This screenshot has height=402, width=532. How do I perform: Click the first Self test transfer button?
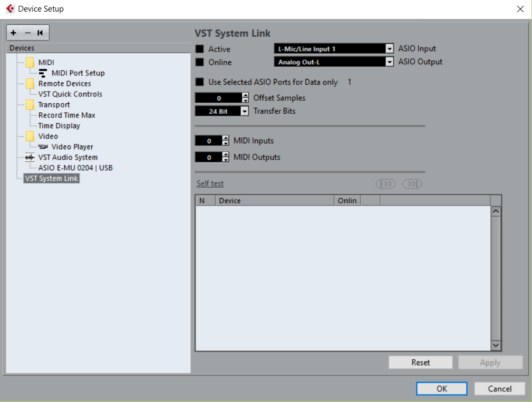[386, 184]
